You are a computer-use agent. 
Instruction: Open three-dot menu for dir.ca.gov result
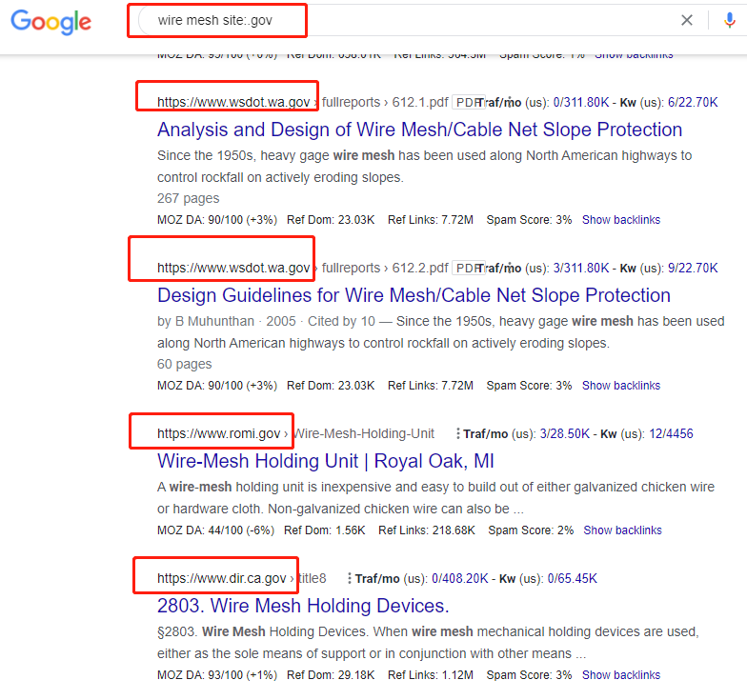tap(350, 578)
